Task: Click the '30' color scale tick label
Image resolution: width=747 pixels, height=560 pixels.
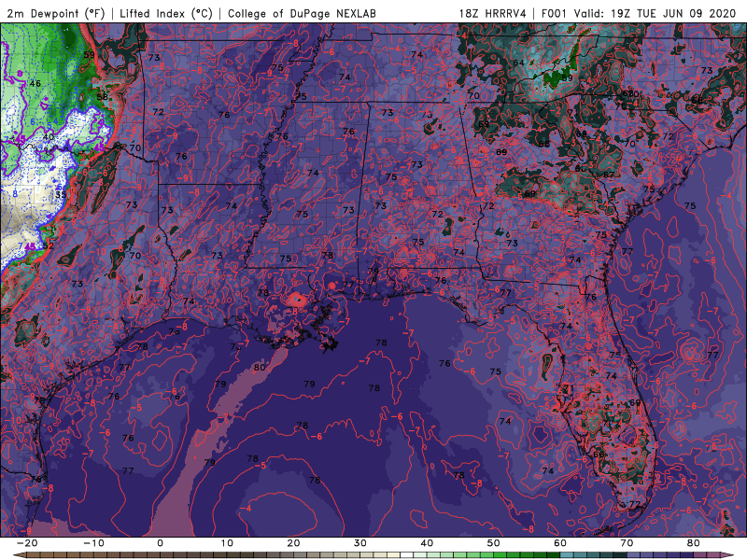Action: click(x=360, y=543)
